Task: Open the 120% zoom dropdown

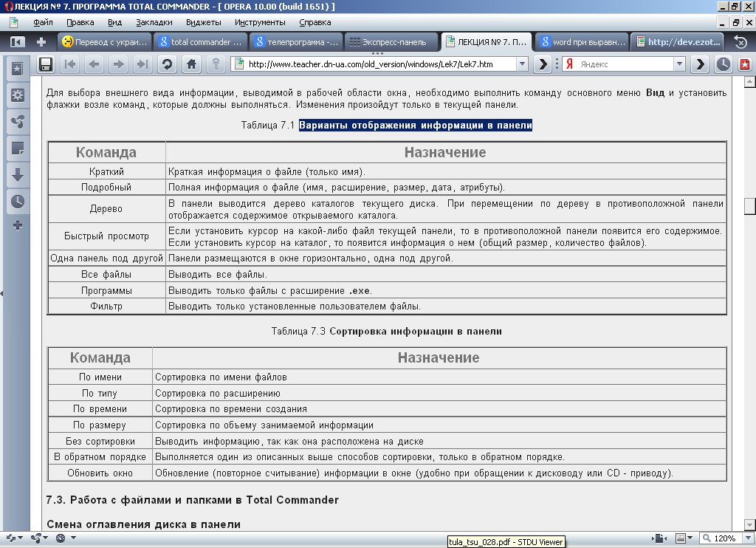Action: 721,538
